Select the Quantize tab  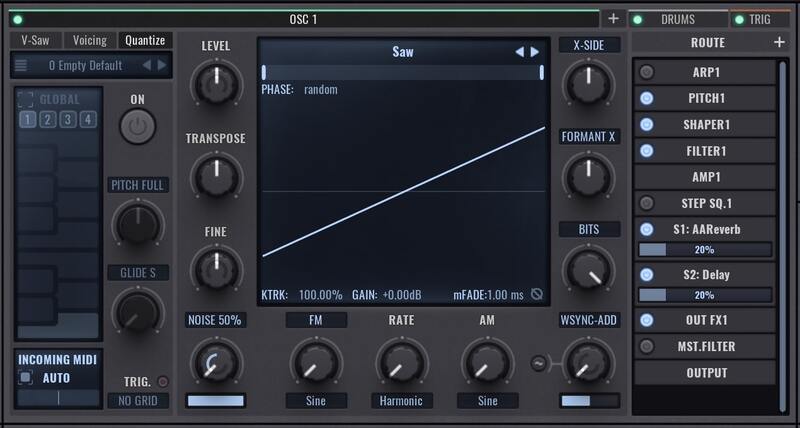coord(145,40)
